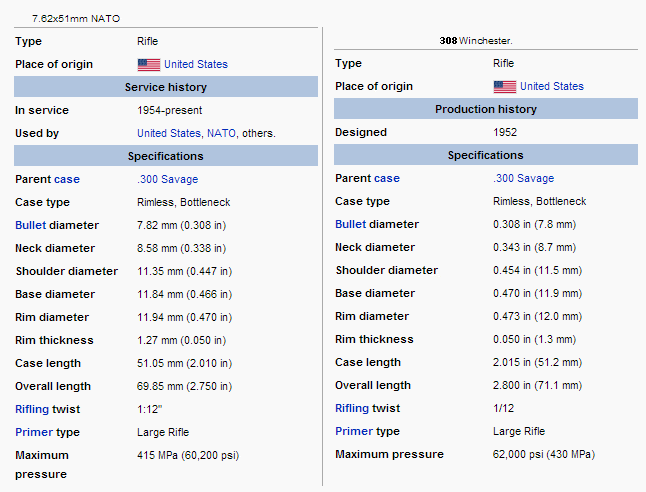Select 2.800 in (71.1 mm) overall length
This screenshot has height=492, width=646.
coord(538,385)
